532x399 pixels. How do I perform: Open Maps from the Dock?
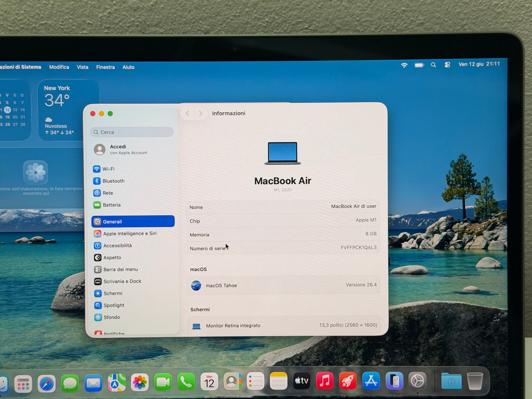click(x=117, y=383)
